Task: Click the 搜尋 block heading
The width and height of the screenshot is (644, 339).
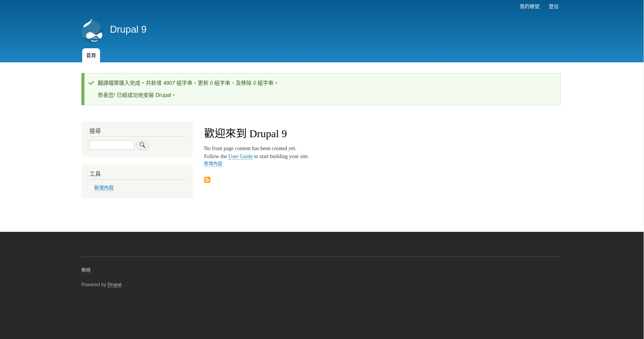Action: tap(95, 131)
